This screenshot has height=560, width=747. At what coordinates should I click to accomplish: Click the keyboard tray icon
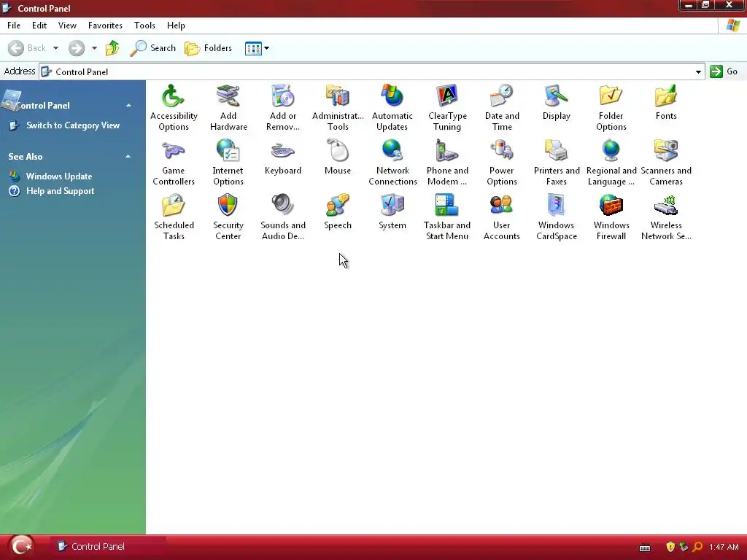[645, 547]
